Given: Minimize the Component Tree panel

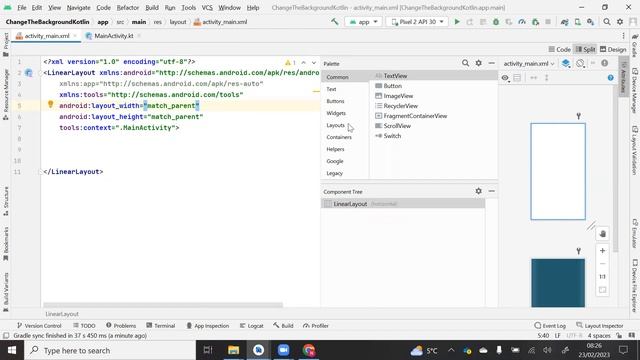Looking at the screenshot, I should tap(491, 191).
